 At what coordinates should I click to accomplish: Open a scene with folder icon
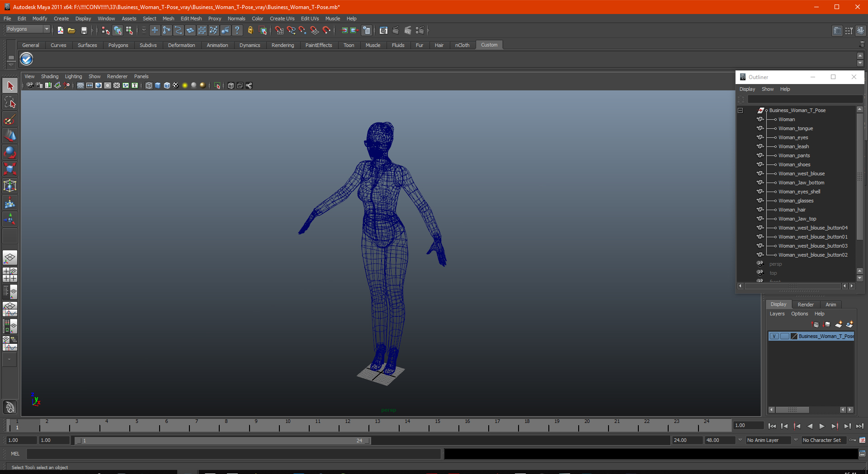71,30
